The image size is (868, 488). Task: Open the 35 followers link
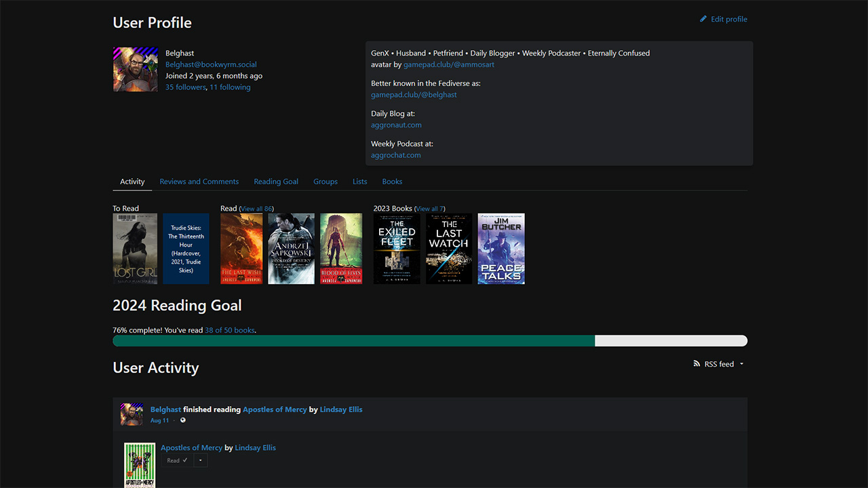click(x=185, y=87)
